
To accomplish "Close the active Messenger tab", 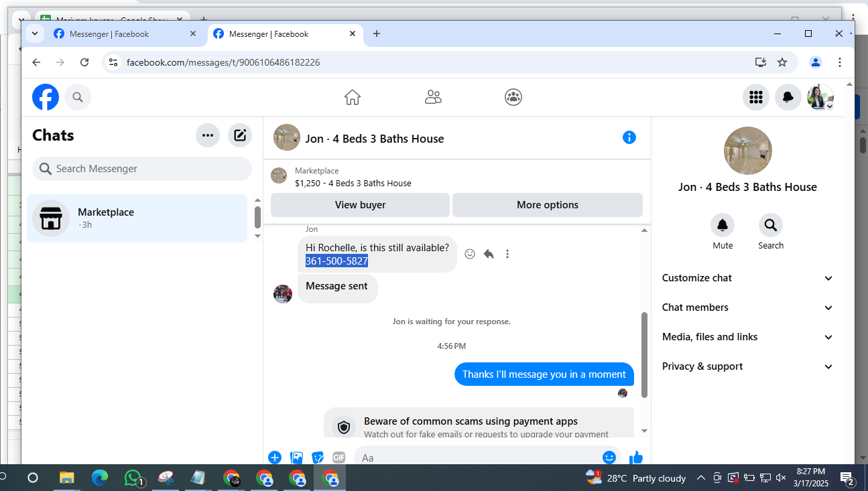I will [352, 33].
